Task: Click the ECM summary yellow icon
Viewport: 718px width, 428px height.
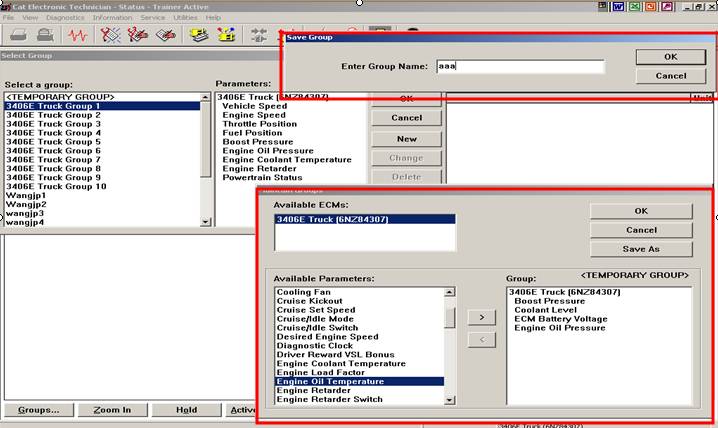Action: point(198,35)
